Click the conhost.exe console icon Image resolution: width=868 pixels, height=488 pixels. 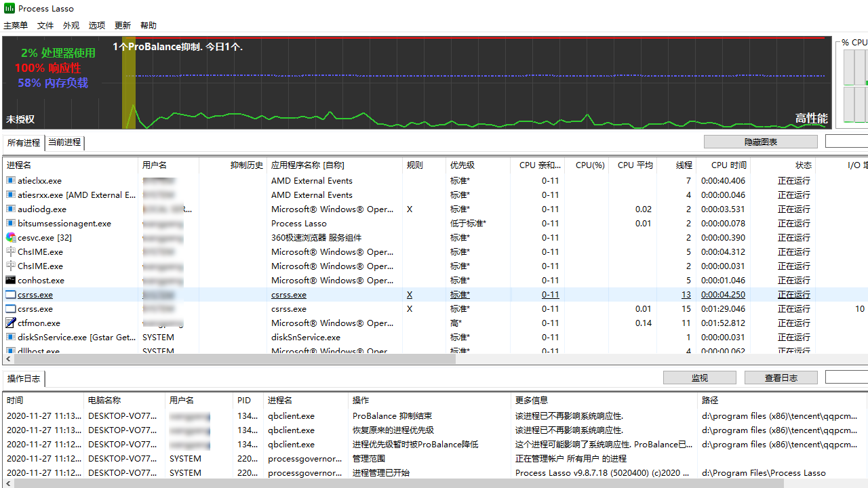11,280
